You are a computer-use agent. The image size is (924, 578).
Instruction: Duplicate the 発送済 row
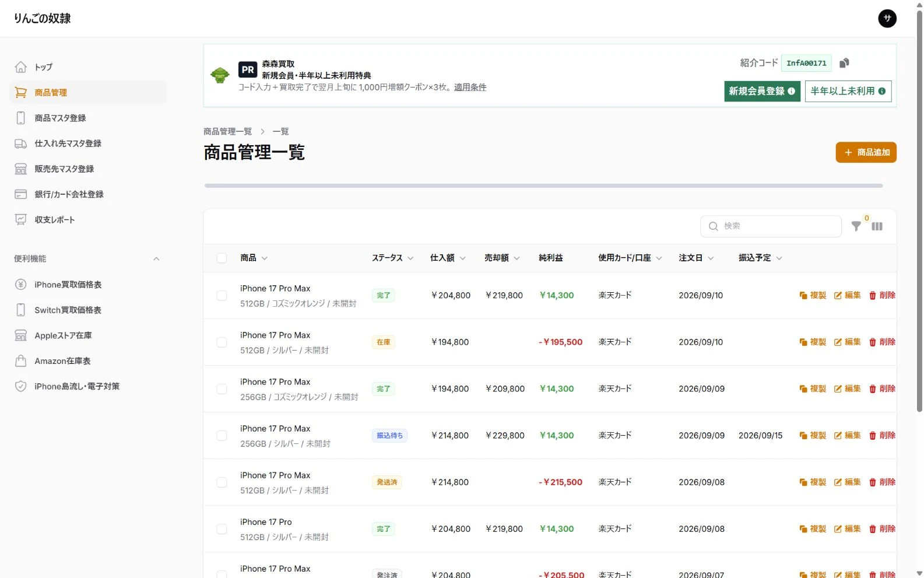813,482
